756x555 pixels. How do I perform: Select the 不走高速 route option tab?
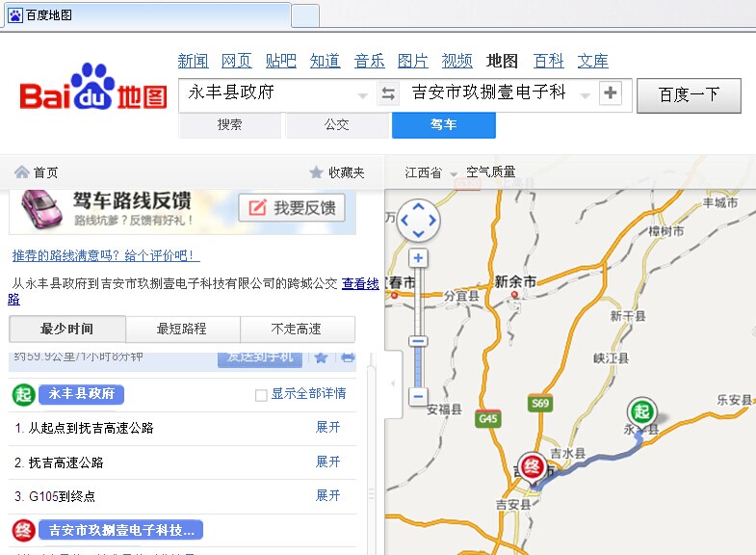pyautogui.click(x=297, y=329)
